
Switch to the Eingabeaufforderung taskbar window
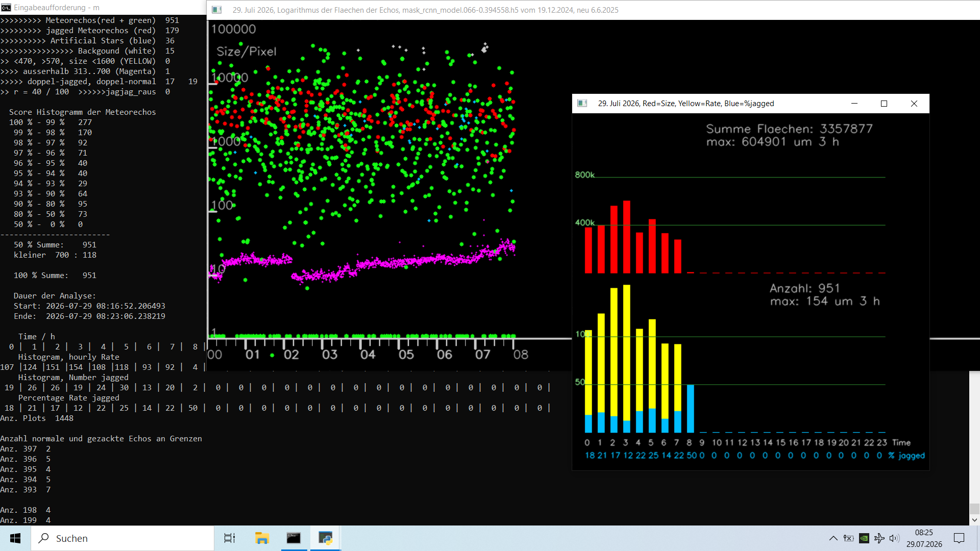293,538
